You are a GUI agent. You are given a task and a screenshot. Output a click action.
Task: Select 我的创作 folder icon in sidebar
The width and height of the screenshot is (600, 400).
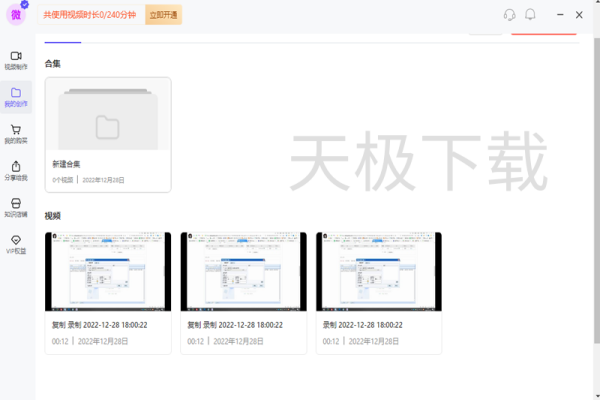tap(16, 96)
